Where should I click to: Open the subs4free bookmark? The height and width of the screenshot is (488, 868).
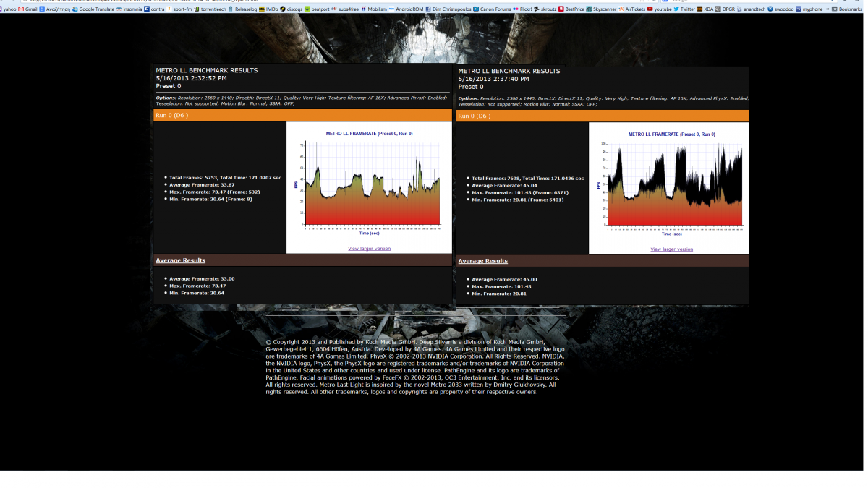coord(345,9)
